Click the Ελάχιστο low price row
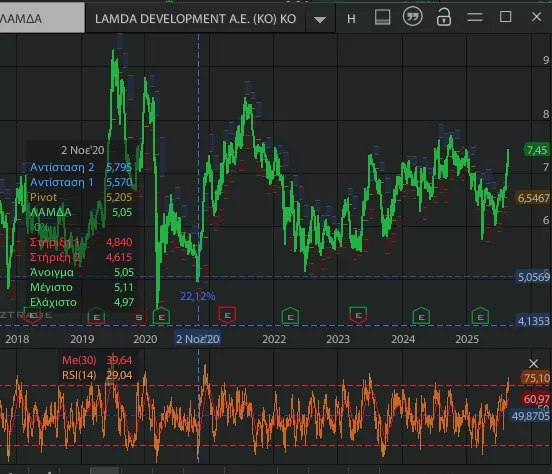Screen dimensions: 552x474 [81, 302]
